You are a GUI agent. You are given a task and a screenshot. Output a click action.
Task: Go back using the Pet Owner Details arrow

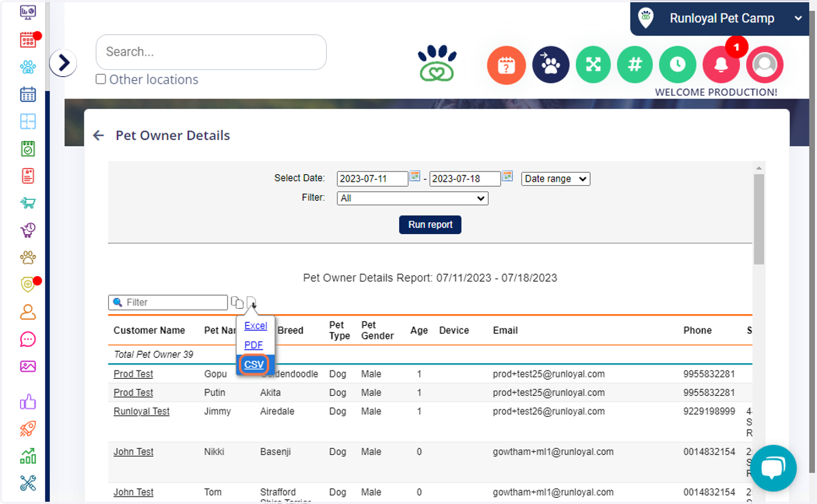99,135
